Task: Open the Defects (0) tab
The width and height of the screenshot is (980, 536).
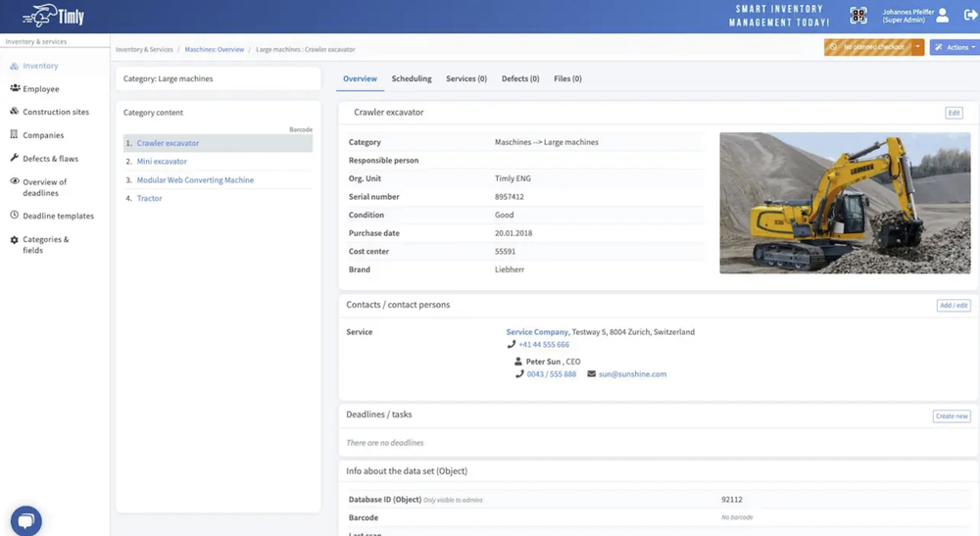Action: 520,78
